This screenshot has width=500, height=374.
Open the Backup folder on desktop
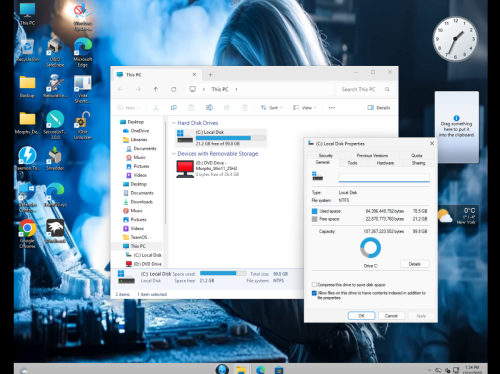27,86
